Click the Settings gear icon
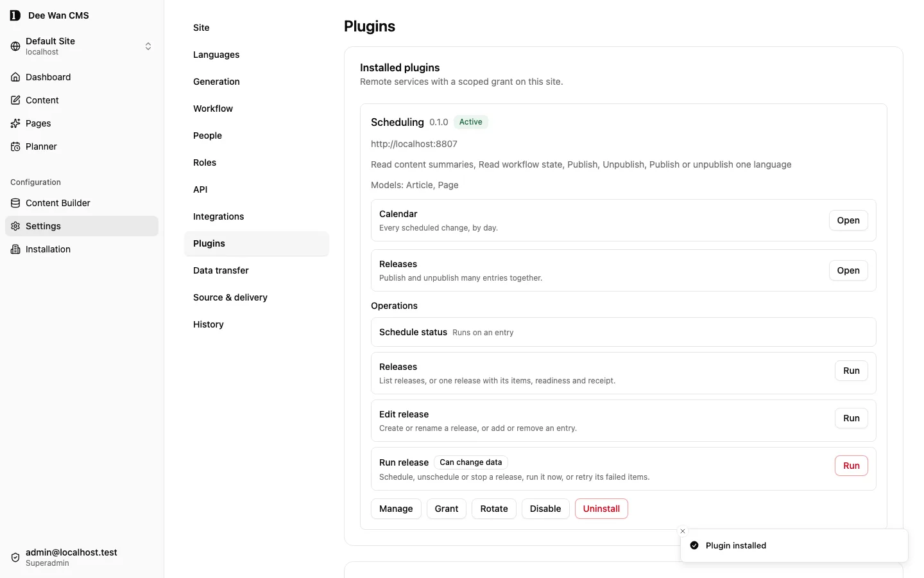924x578 pixels. [x=15, y=226]
